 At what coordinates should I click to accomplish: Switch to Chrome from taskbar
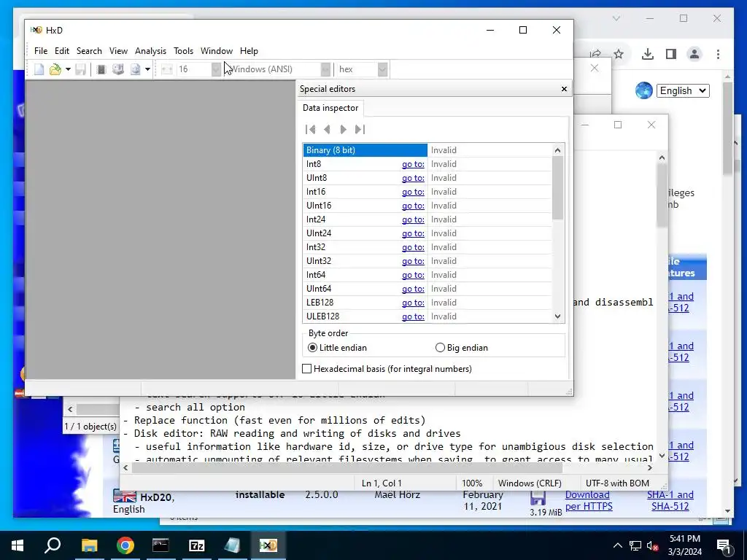pos(125,545)
